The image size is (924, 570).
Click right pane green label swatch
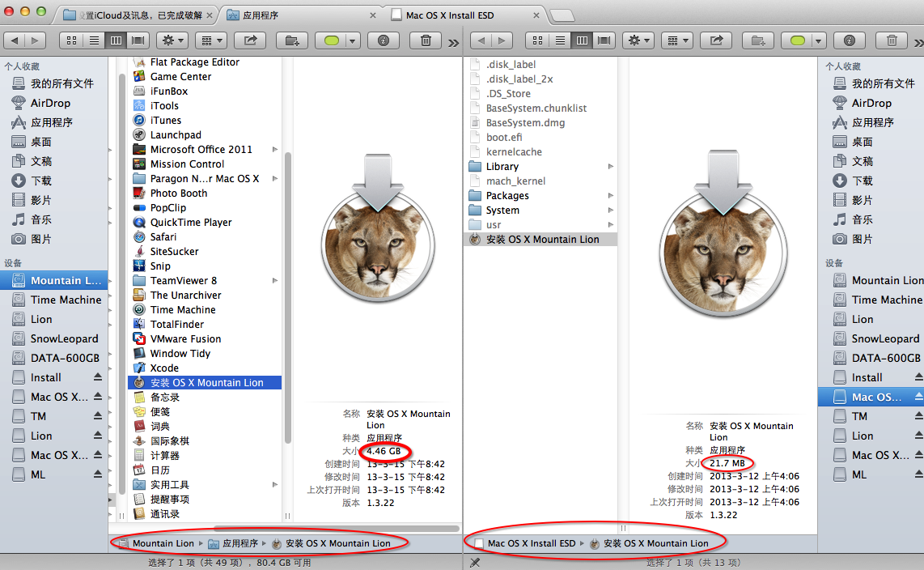(x=797, y=40)
